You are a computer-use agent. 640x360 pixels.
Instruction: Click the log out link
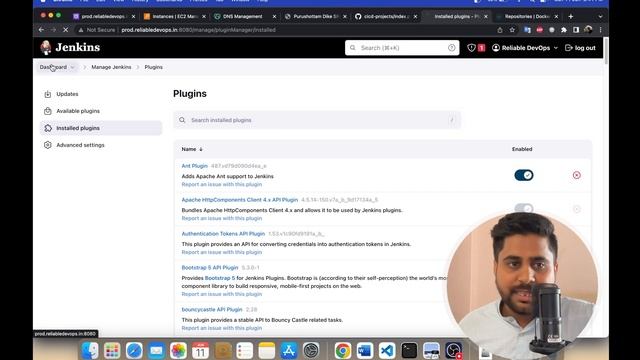click(x=580, y=48)
